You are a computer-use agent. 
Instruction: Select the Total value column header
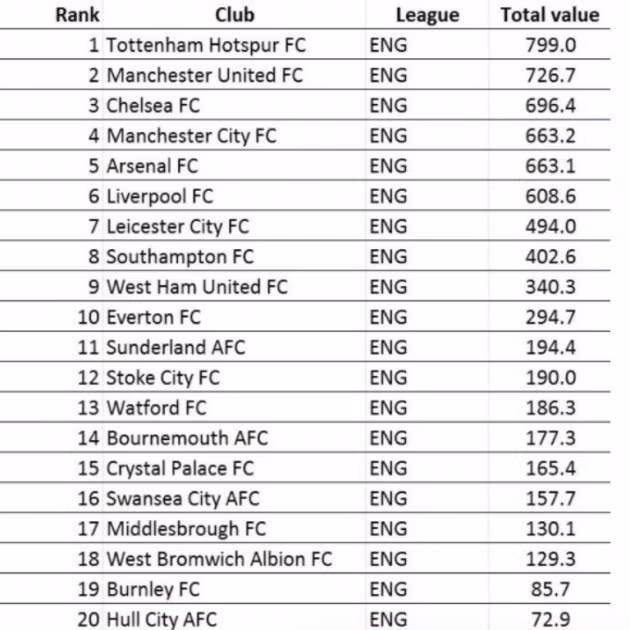550,15
